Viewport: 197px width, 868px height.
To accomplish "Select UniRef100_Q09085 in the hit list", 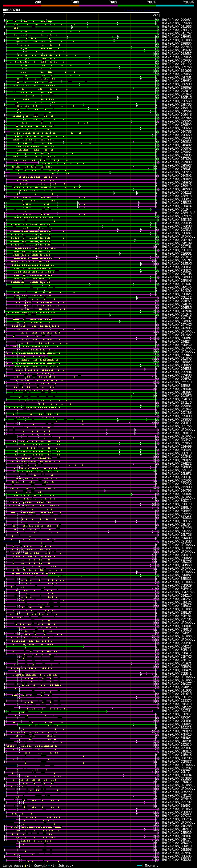I will coord(177,60).
